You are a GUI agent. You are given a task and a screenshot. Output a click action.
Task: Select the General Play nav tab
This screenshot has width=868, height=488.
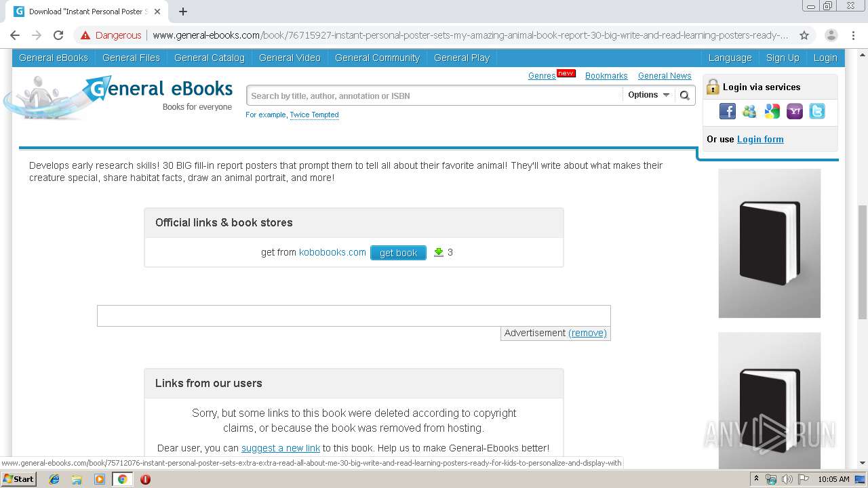(462, 58)
